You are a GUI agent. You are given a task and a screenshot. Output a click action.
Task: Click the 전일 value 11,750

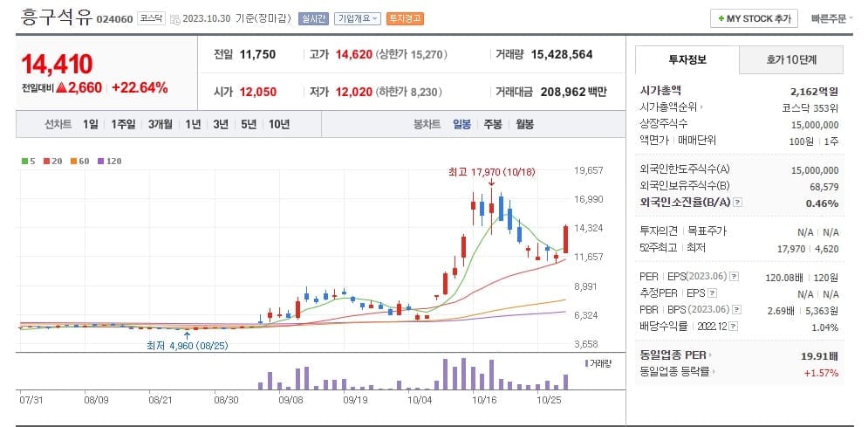click(x=257, y=54)
